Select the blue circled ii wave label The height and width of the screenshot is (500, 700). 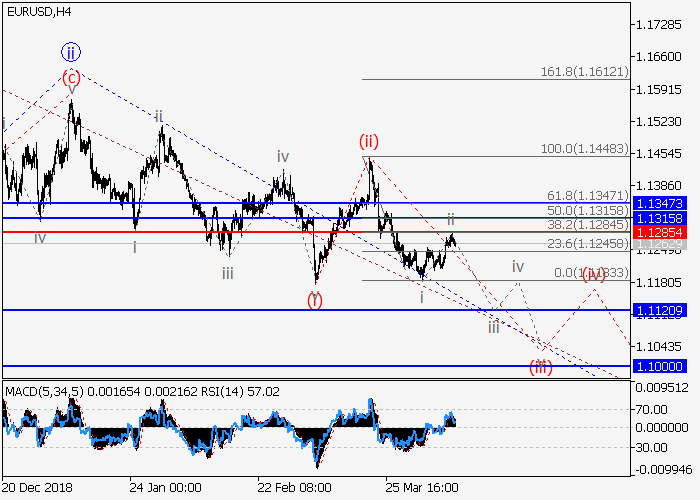click(70, 52)
